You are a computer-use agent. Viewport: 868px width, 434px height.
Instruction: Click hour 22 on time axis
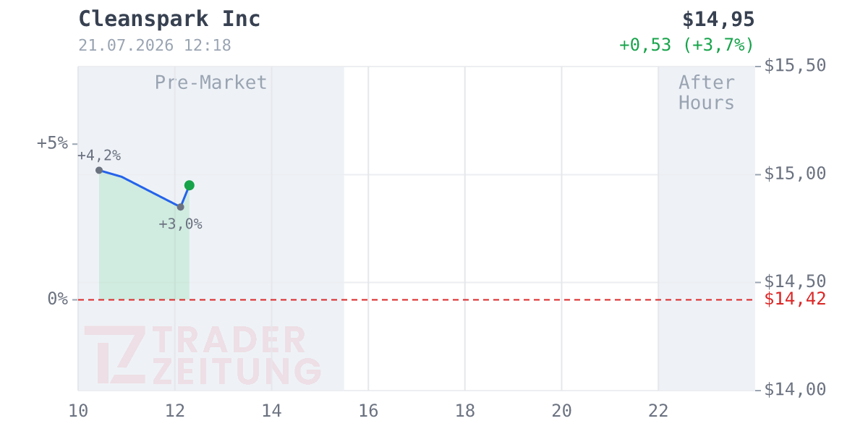658,411
